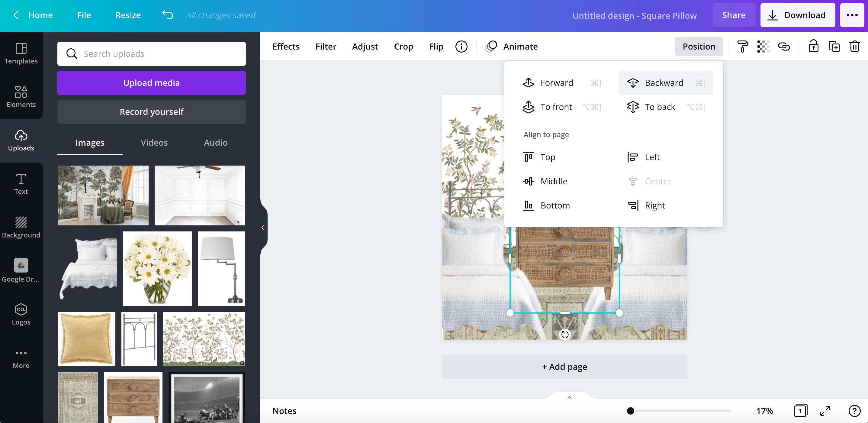This screenshot has height=423, width=868.
Task: Click the link chain icon
Action: (784, 47)
